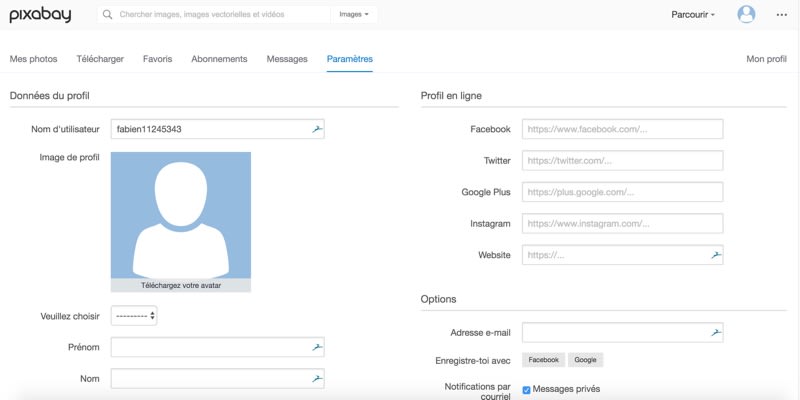
Task: Toggle the Messages privés checkbox
Action: point(527,390)
